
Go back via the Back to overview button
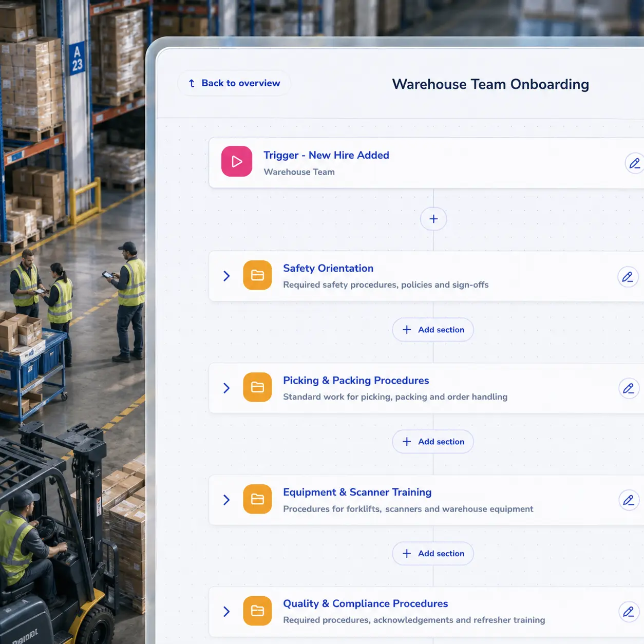[x=234, y=83]
